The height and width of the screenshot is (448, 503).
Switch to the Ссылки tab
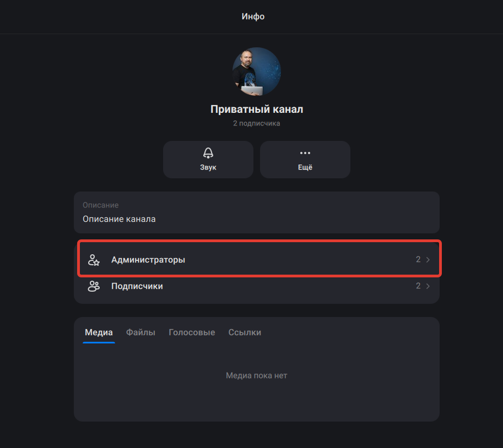[x=245, y=332]
